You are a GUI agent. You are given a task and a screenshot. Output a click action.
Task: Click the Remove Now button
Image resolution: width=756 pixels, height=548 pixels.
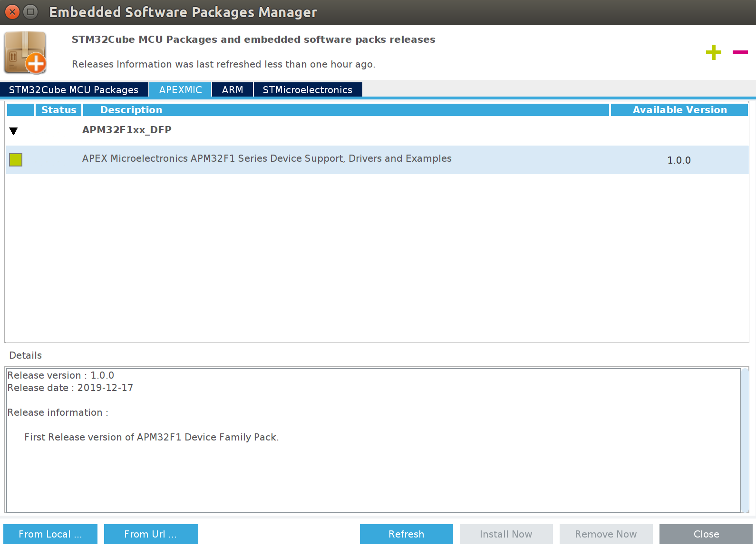[x=606, y=534]
